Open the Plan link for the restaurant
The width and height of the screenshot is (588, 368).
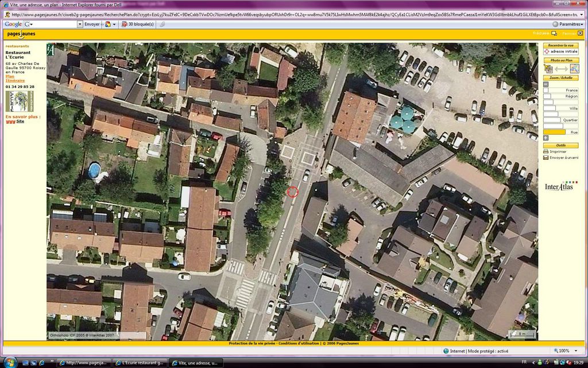point(10,76)
